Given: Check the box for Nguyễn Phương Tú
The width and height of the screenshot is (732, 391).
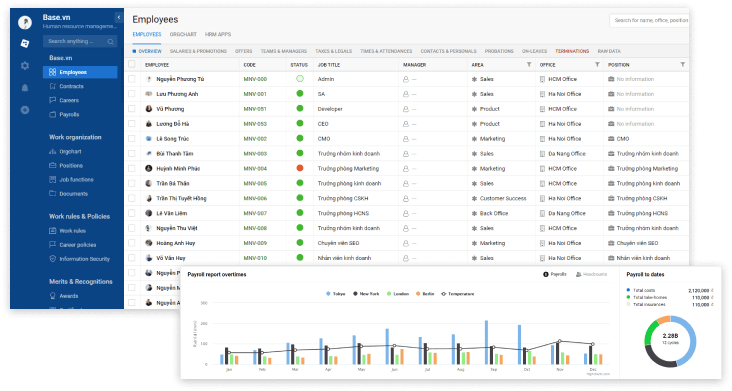Looking at the screenshot, I should tap(132, 79).
